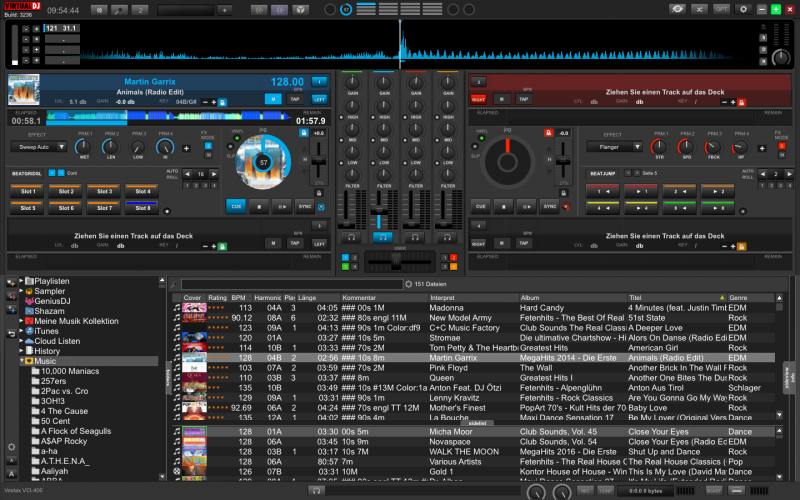Click the plus button after PRM 4 on deck 1

click(186, 148)
